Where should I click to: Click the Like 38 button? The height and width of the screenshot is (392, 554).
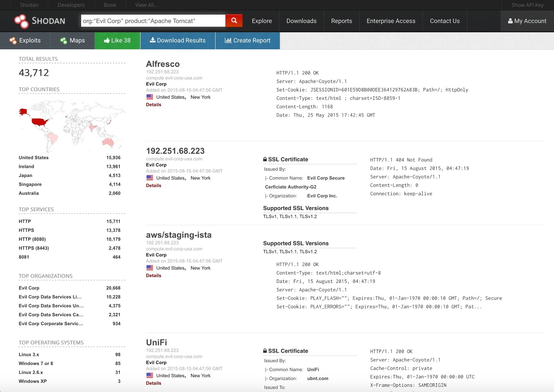[x=117, y=41]
